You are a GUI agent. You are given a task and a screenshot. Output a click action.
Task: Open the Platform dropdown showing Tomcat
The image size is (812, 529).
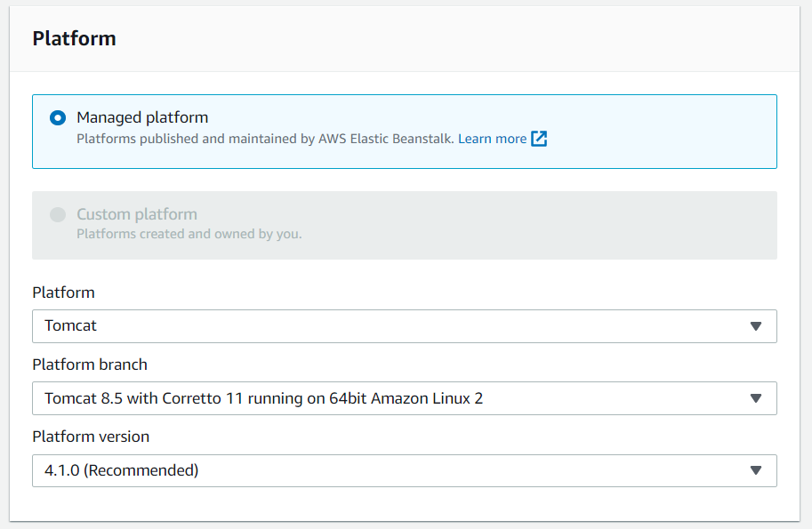click(x=391, y=326)
